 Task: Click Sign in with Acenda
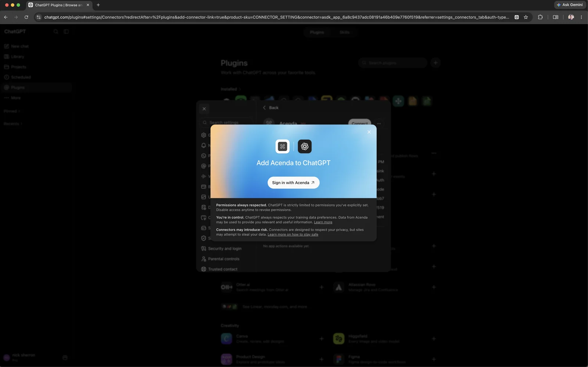click(x=293, y=183)
